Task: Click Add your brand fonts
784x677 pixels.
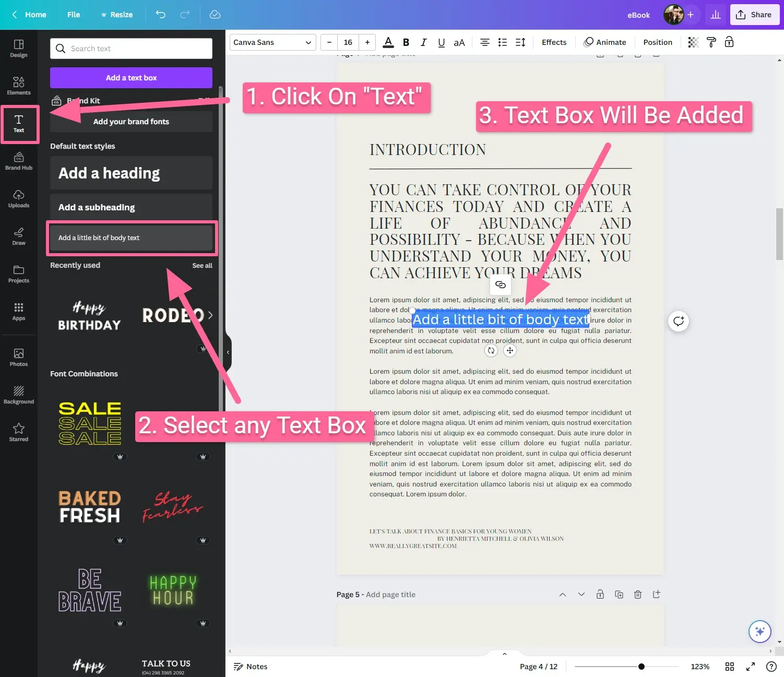Action: [131, 122]
